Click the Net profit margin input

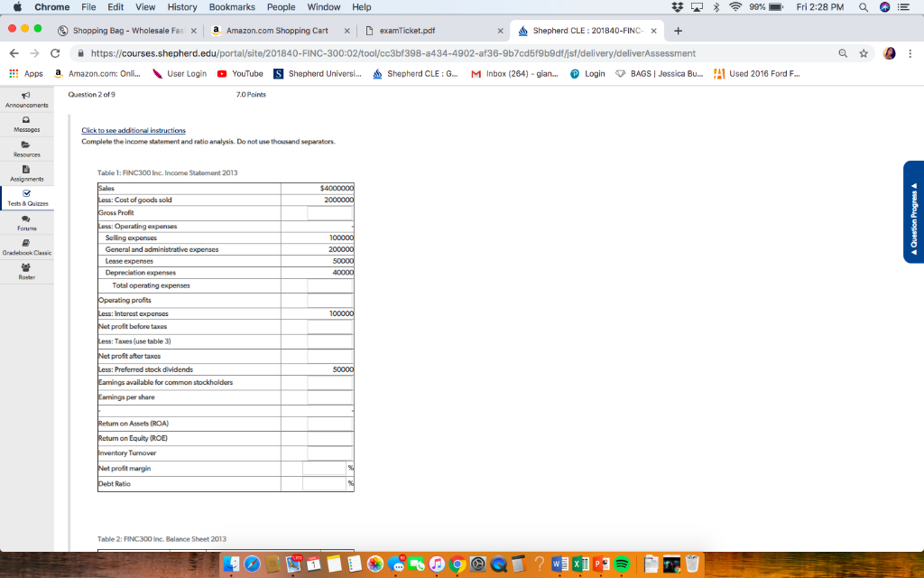[x=324, y=469]
